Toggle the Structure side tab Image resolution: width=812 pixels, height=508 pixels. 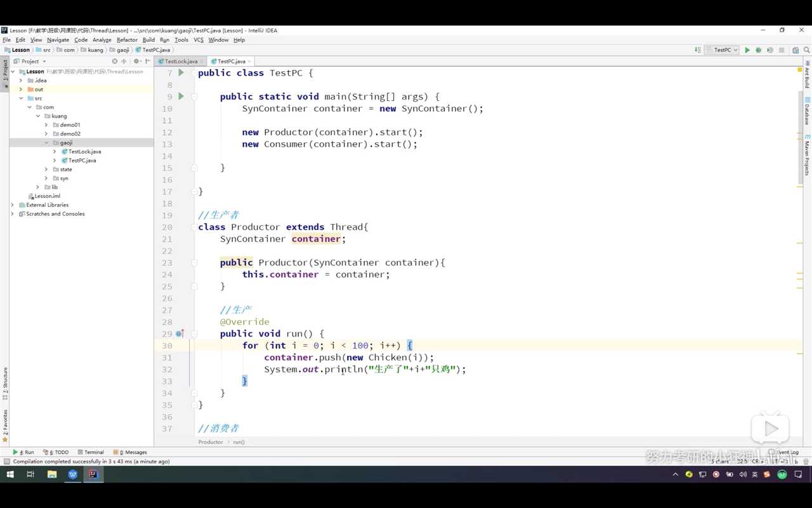pyautogui.click(x=5, y=383)
